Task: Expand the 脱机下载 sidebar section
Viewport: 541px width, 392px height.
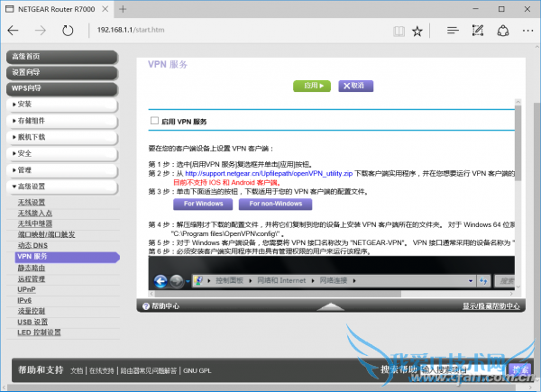Action: [x=62, y=137]
